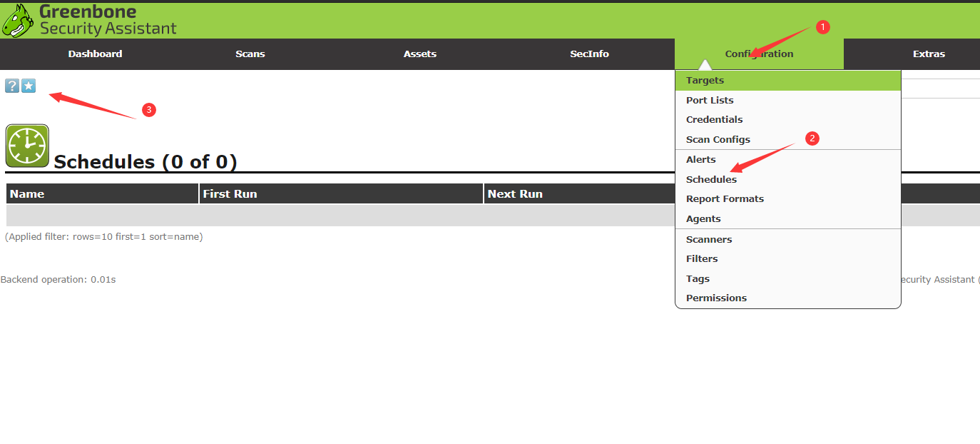Screen dimensions: 980x444
Task: Click the Schedules clock icon
Action: (x=27, y=146)
